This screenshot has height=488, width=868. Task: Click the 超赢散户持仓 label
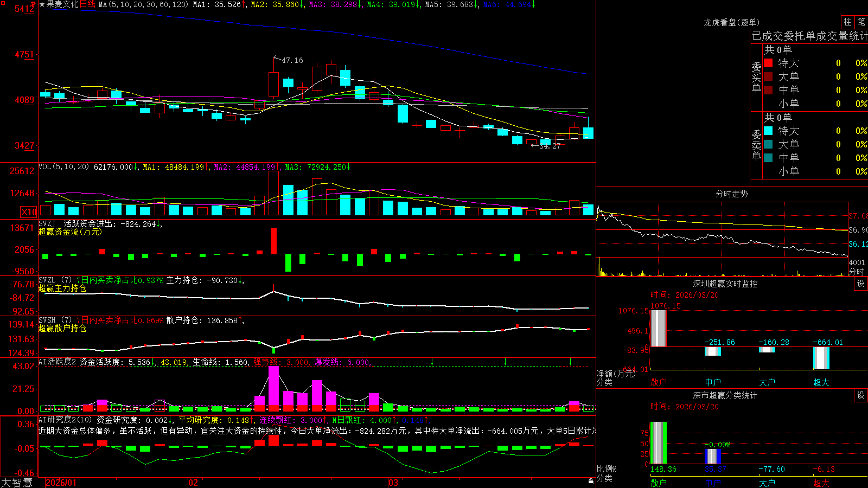click(62, 328)
